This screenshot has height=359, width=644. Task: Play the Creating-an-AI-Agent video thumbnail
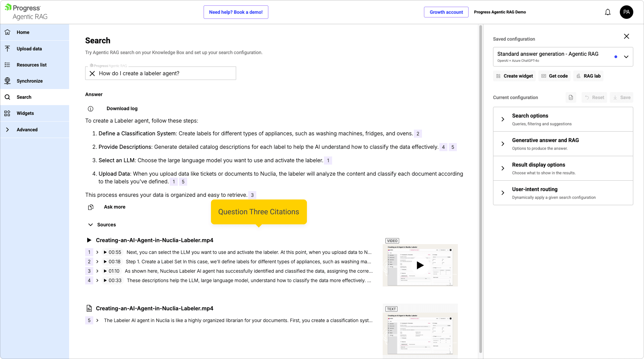420,265
